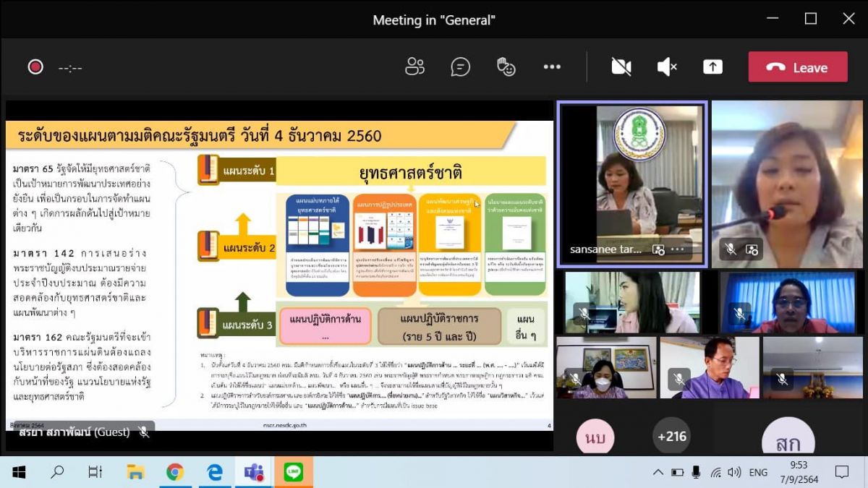Click the muted mic icon on the active speaker tile
Screen dimensions: 868x488
731,249
